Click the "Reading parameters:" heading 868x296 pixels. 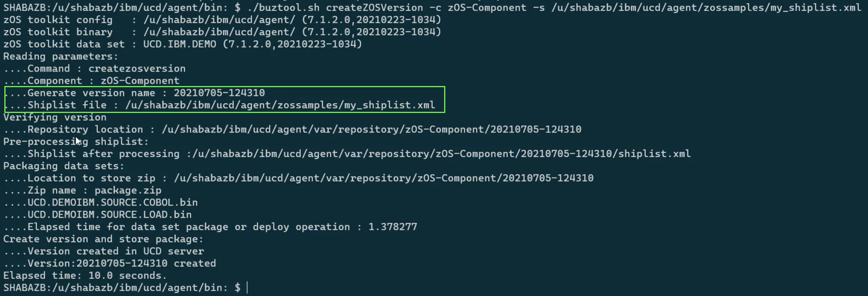click(61, 56)
